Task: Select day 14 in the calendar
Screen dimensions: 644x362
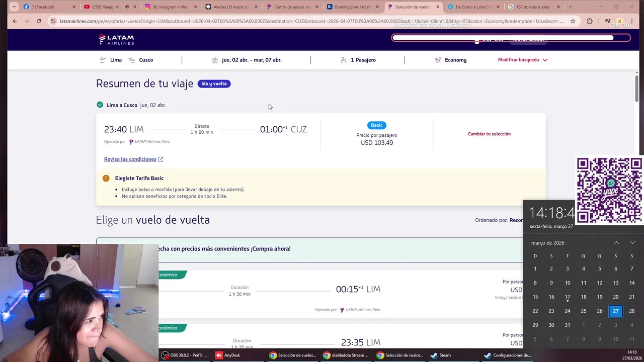Action: (x=632, y=283)
